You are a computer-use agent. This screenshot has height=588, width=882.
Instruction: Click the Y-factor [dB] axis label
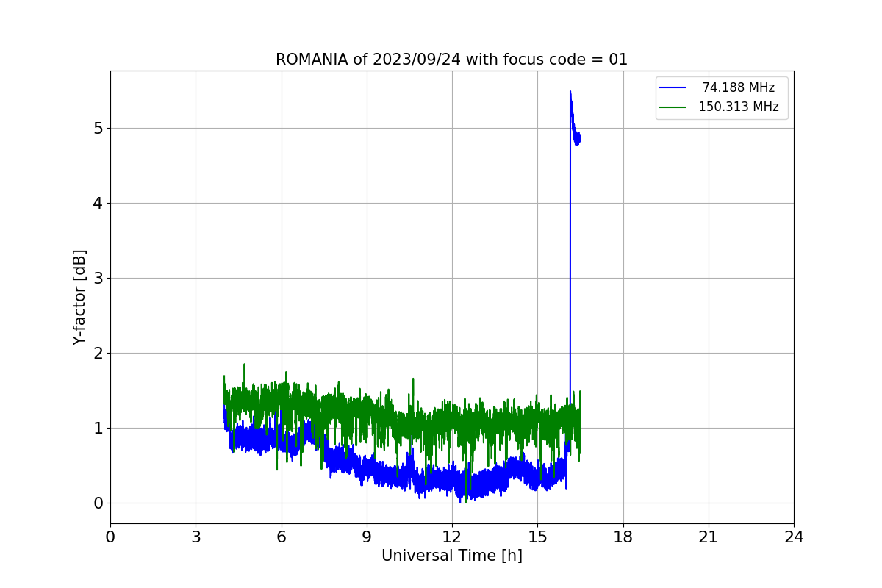pos(79,297)
